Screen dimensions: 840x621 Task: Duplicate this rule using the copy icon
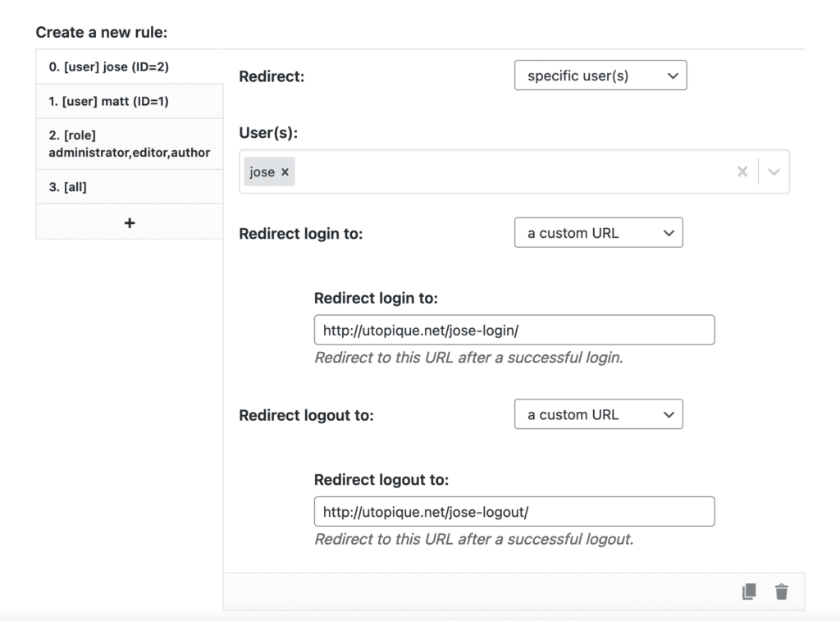coord(749,591)
